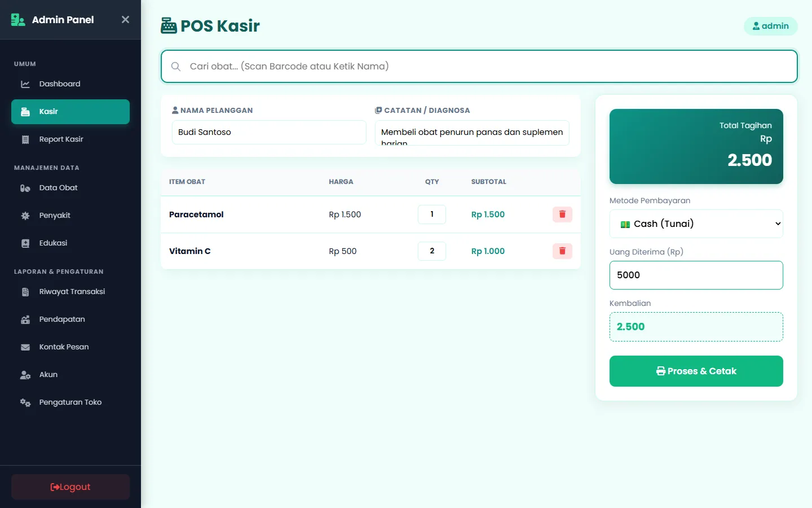This screenshot has height=508, width=812.
Task: Delete Paracetamol with its trash icon
Action: click(x=562, y=214)
